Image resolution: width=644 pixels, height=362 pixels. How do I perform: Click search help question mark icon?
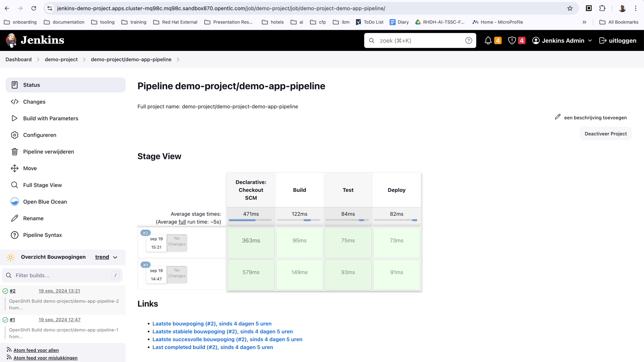pos(468,40)
